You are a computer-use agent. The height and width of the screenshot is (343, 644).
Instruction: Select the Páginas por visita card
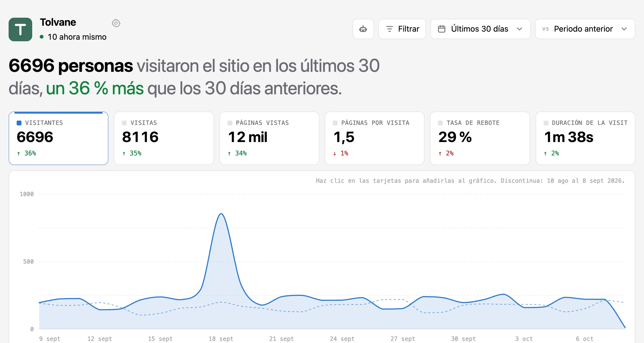point(374,138)
